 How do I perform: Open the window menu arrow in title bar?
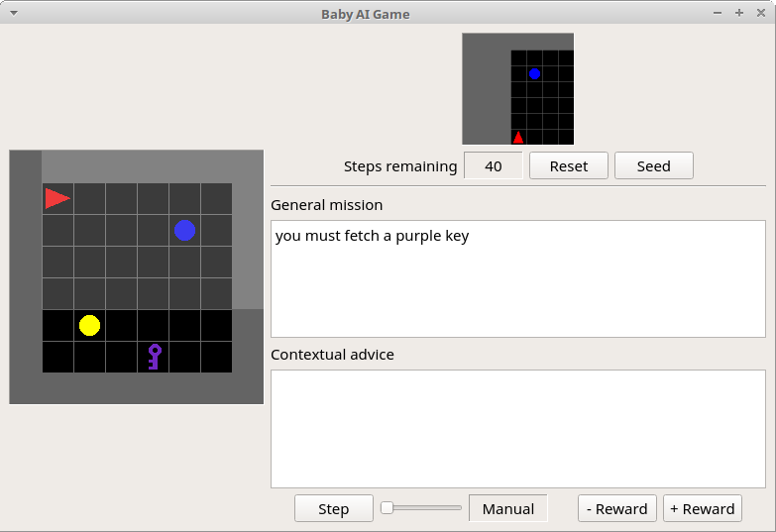(x=13, y=14)
